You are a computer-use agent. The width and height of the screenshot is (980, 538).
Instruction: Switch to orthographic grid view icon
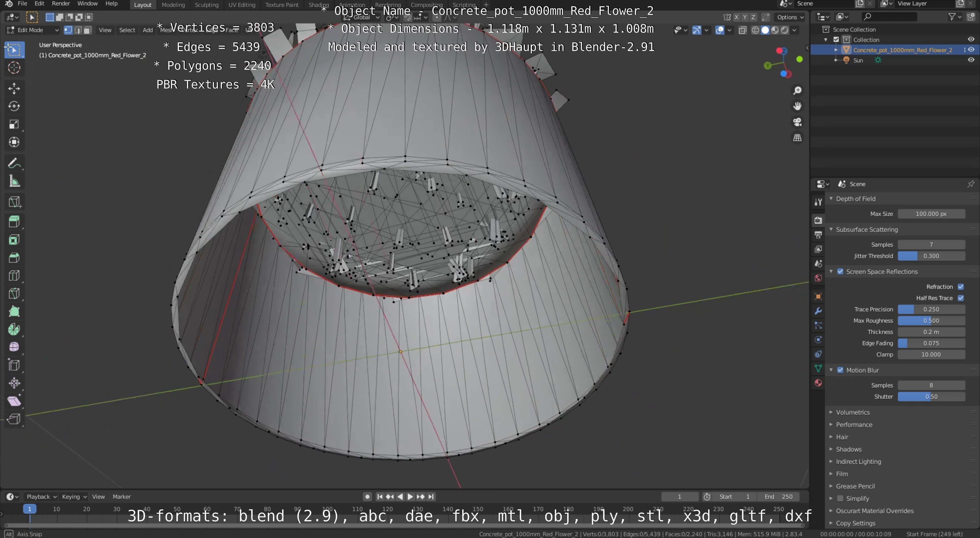(797, 138)
